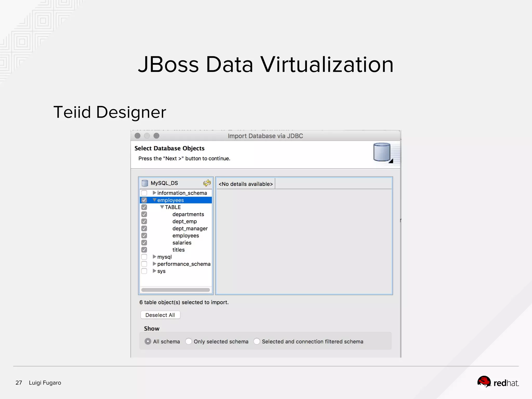Expand the information_schema node
The height and width of the screenshot is (399, 532).
[154, 193]
